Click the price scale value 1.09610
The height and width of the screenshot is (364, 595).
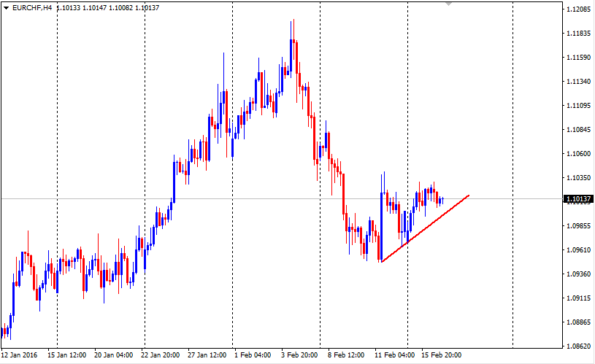pyautogui.click(x=578, y=250)
